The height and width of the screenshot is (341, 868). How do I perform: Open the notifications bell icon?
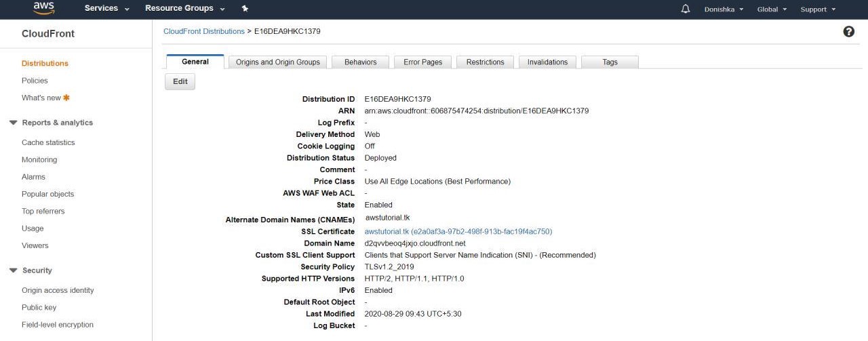click(686, 9)
